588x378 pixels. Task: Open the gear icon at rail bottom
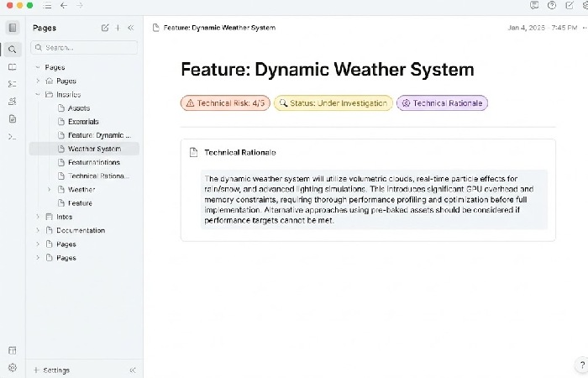[13, 368]
